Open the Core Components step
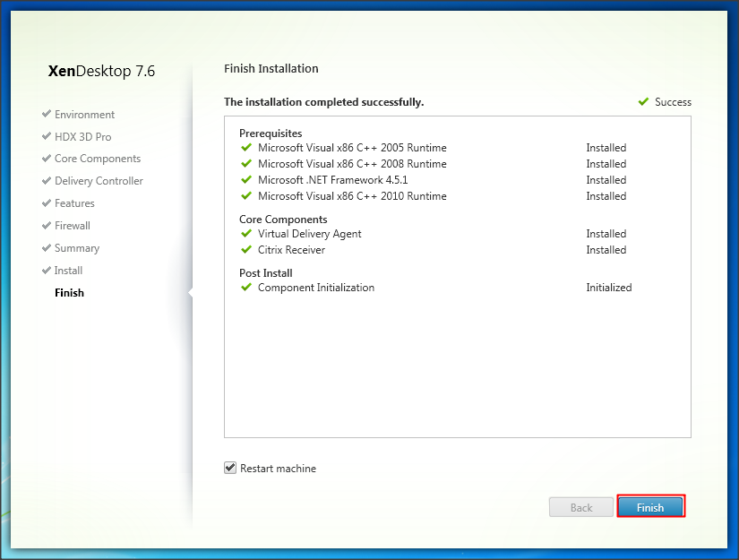 [97, 159]
